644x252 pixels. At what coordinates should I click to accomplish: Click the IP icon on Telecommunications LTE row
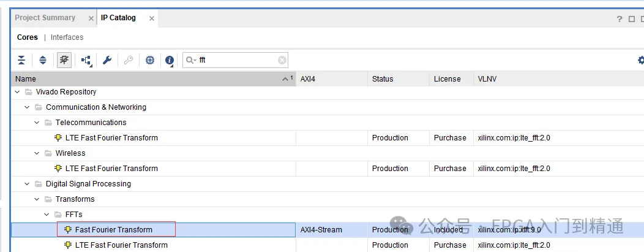point(58,138)
